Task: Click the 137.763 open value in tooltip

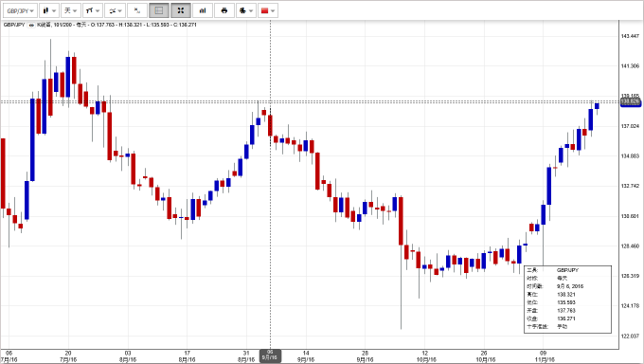Action: [x=566, y=311]
